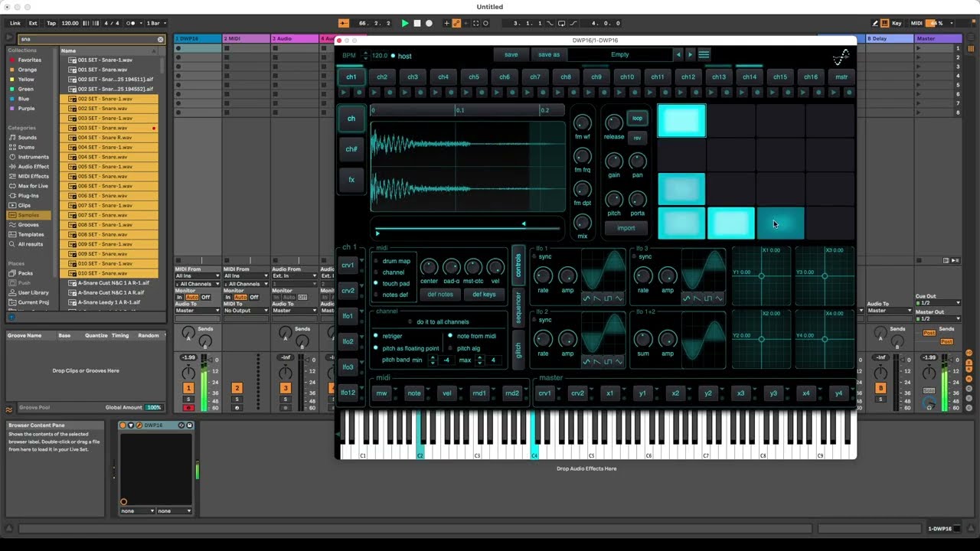The image size is (980, 551).
Task: Enable do it to all channels
Action: pos(410,321)
